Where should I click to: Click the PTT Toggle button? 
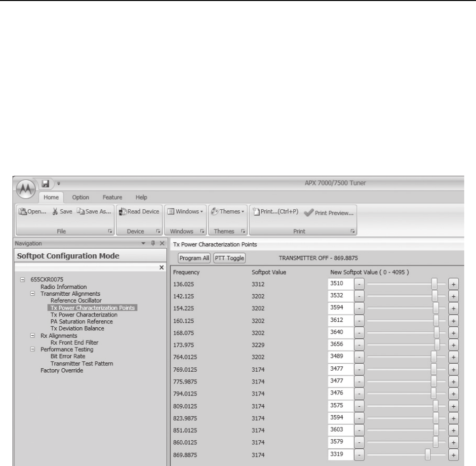tap(230, 258)
